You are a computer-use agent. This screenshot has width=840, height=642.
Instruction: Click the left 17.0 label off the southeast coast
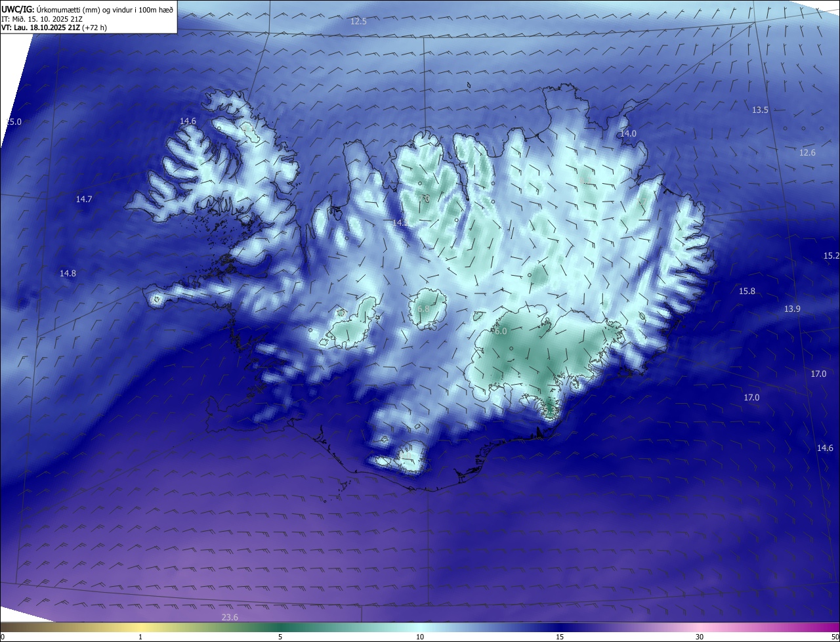click(x=751, y=397)
